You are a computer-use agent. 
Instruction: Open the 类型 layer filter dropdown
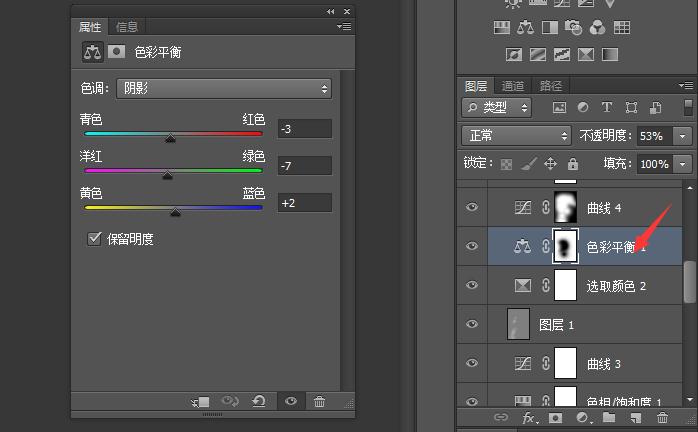pos(497,107)
